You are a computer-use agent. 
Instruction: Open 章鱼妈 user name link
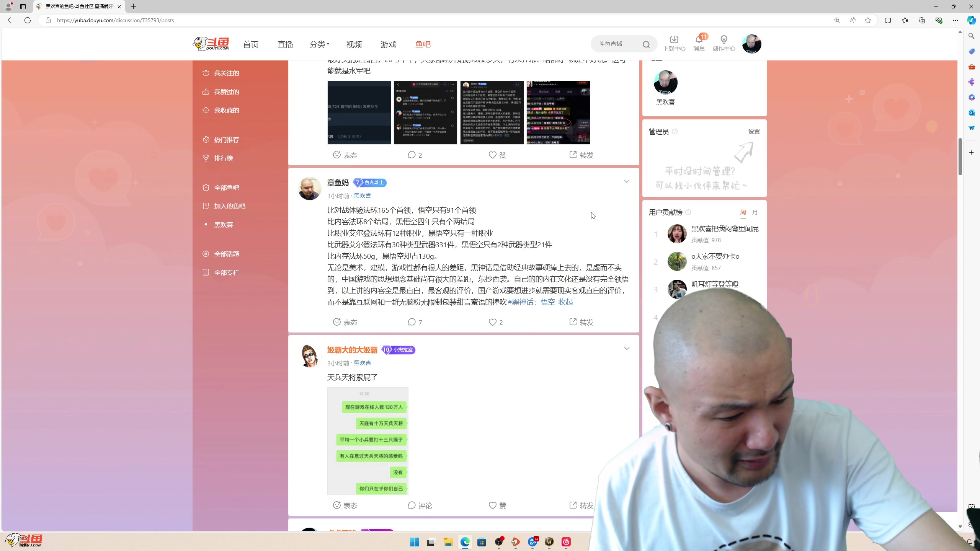click(x=338, y=183)
